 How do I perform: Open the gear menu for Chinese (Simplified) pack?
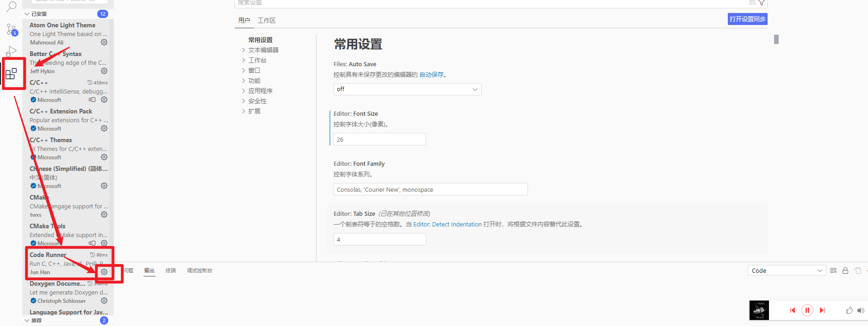104,186
